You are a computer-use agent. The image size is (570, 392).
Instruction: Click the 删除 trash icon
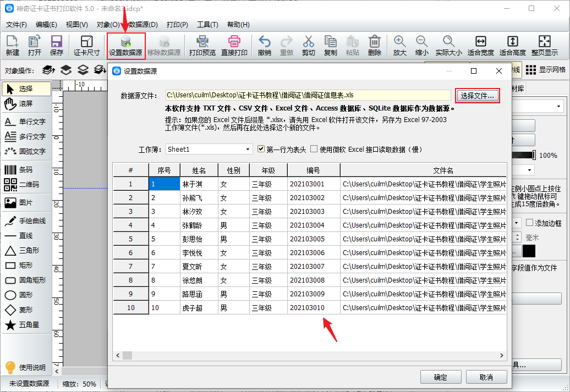[x=374, y=42]
